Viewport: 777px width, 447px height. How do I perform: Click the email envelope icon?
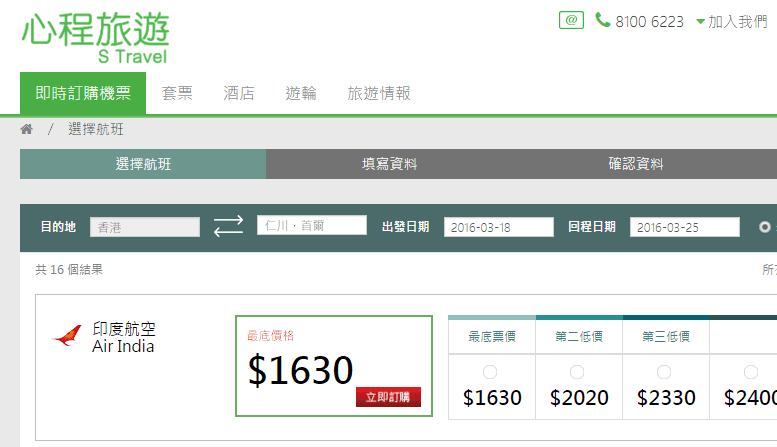[x=571, y=20]
